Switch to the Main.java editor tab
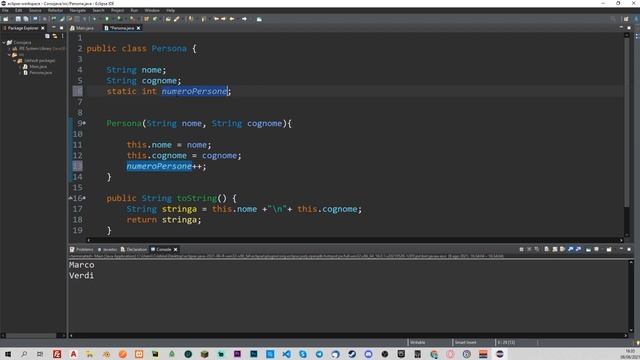640x360 pixels. pos(82,28)
